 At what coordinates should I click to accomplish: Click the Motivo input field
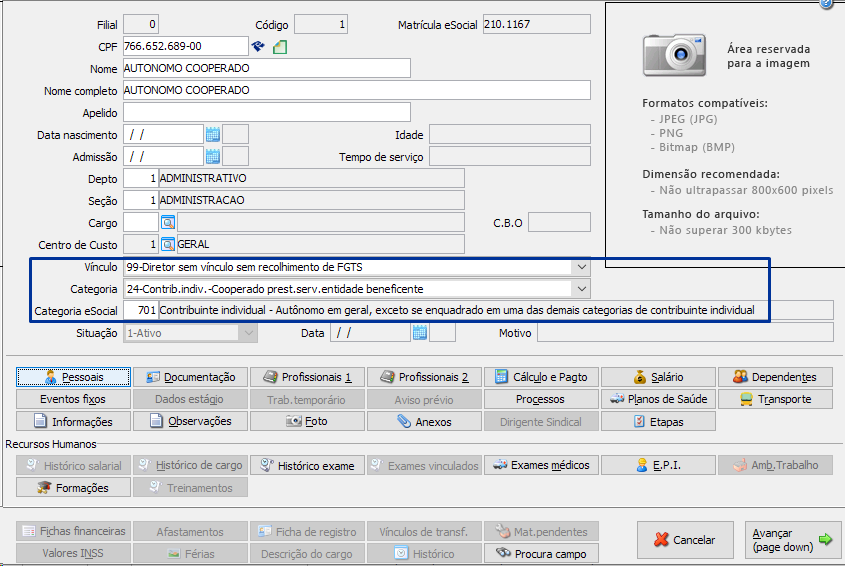[x=685, y=333]
